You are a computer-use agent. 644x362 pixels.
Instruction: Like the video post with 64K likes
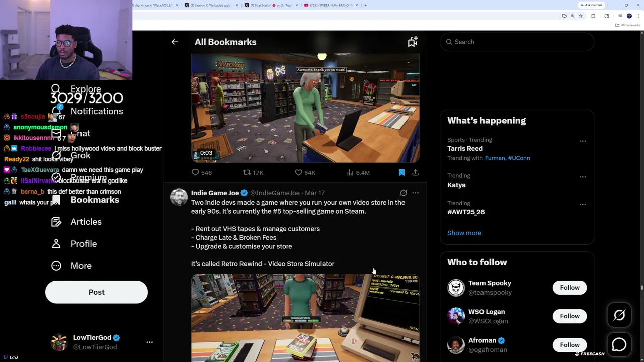coord(305,173)
